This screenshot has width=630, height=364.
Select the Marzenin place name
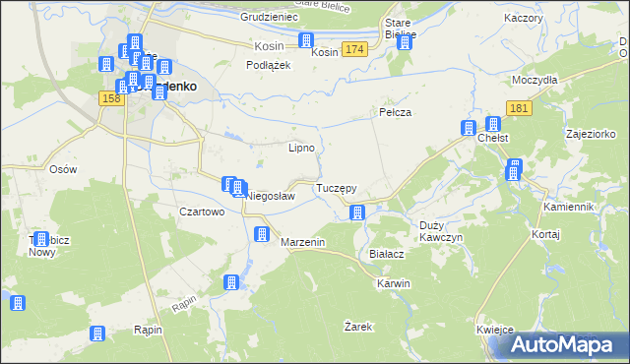pos(303,242)
